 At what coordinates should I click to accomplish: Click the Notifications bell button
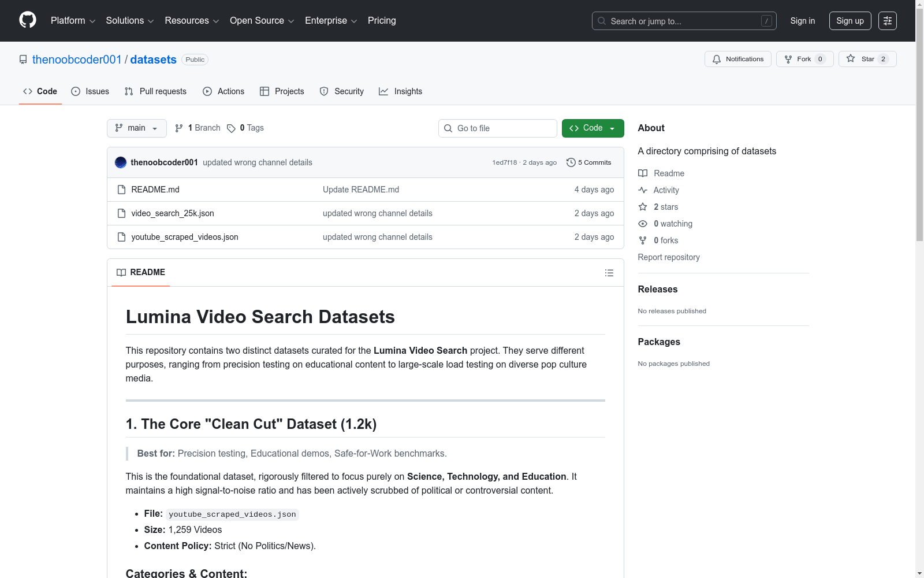point(737,59)
